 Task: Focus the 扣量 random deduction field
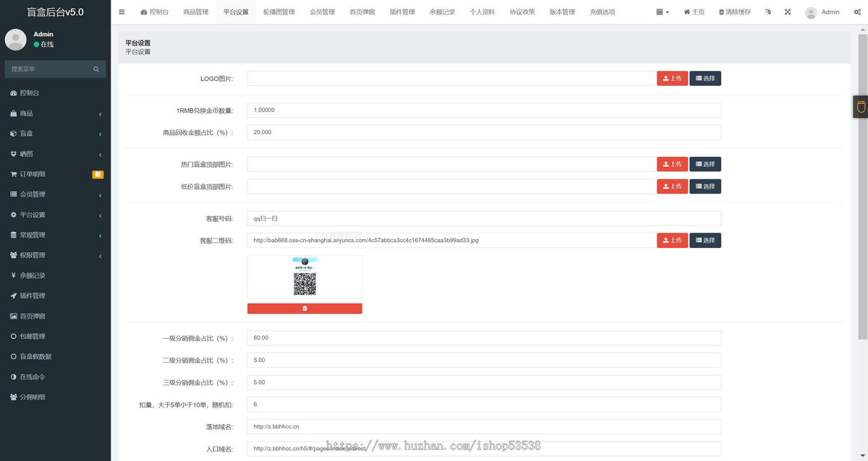(x=484, y=404)
